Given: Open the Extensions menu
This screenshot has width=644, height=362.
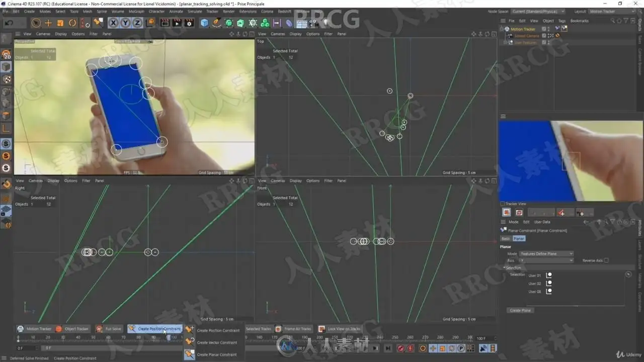Looking at the screenshot, I should click(x=248, y=11).
